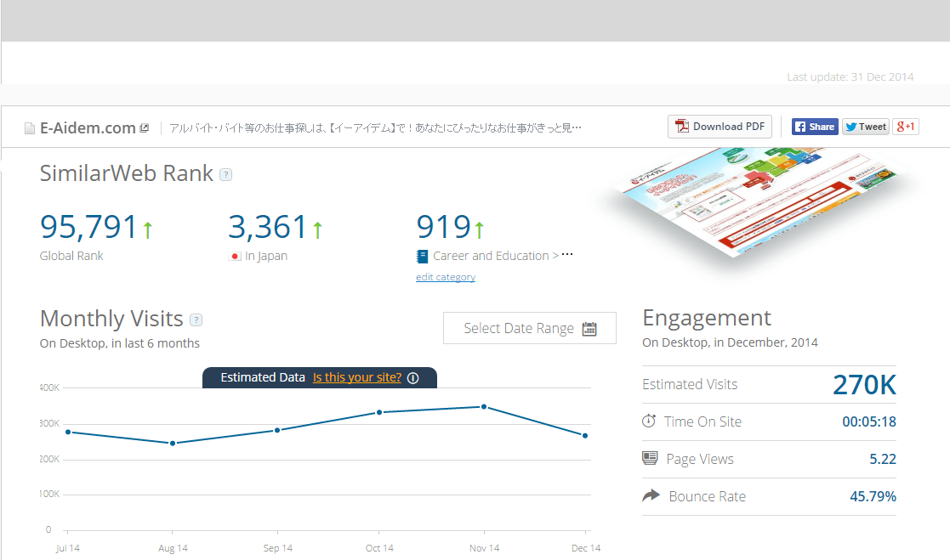Click the Last update: 31 Dec 2014 text
Screen dimensions: 950x560
[850, 76]
